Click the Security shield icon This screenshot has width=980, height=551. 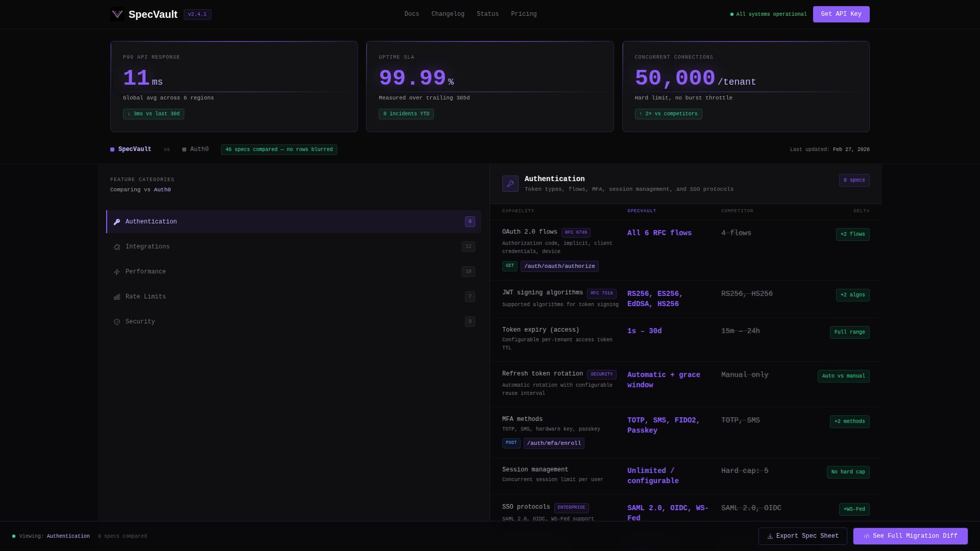[117, 322]
